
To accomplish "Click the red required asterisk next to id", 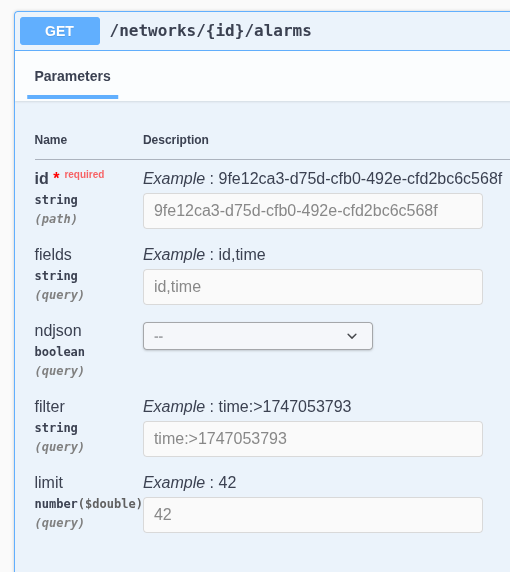I will coord(56,176).
